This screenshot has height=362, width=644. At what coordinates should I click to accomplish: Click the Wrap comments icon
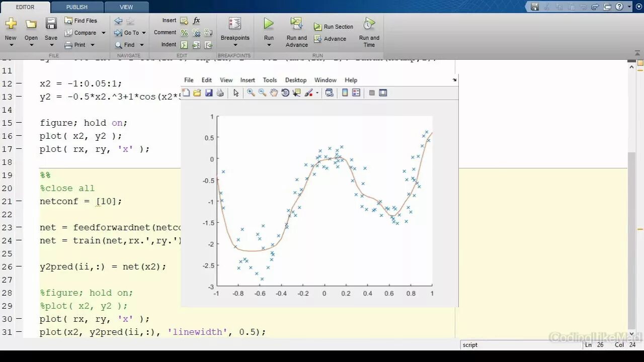click(x=208, y=33)
